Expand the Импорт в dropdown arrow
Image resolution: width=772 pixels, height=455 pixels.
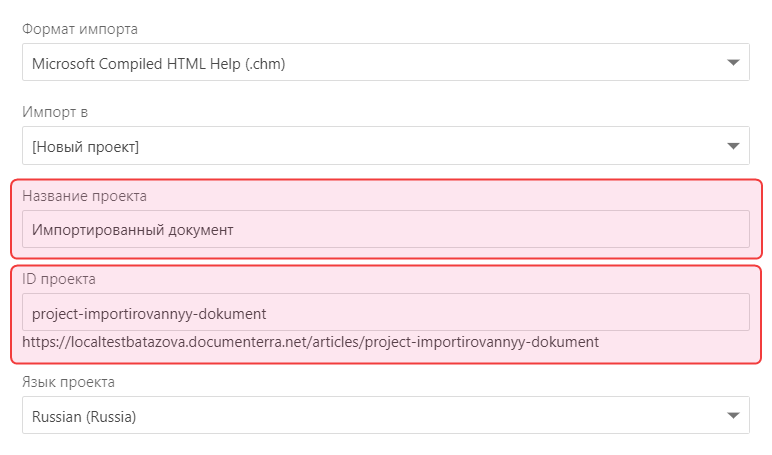point(734,147)
